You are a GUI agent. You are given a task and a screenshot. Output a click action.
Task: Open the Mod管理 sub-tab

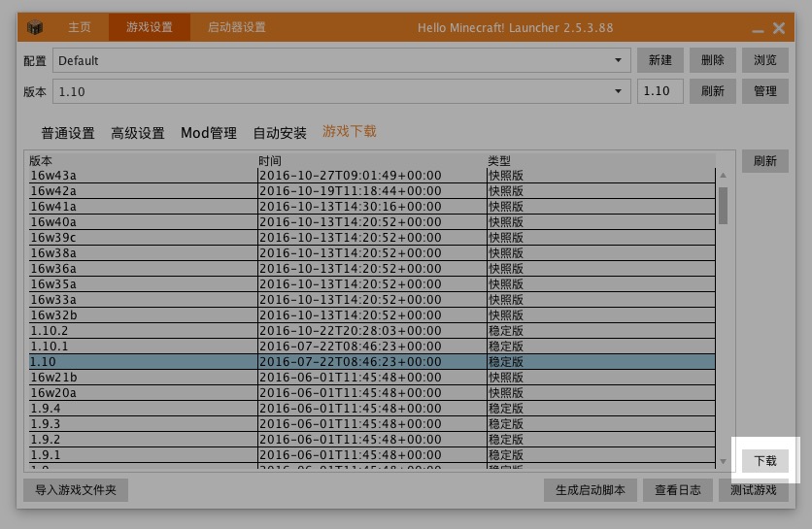[208, 133]
